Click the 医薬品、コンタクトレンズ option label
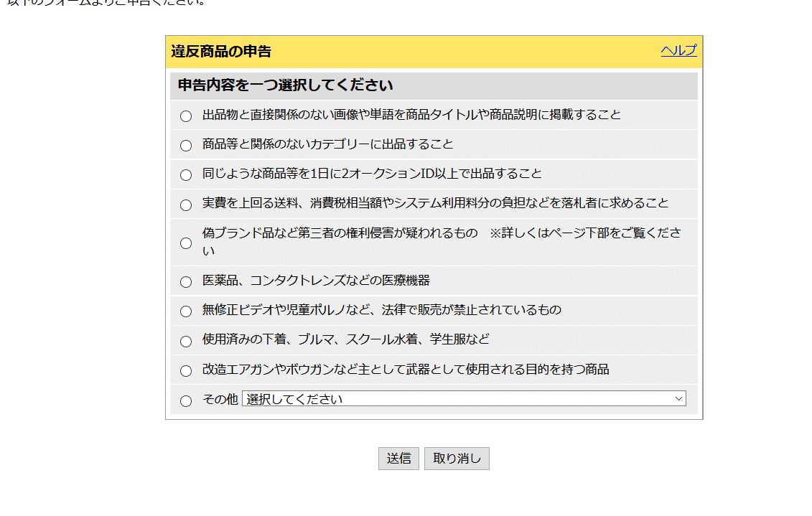 coord(316,281)
